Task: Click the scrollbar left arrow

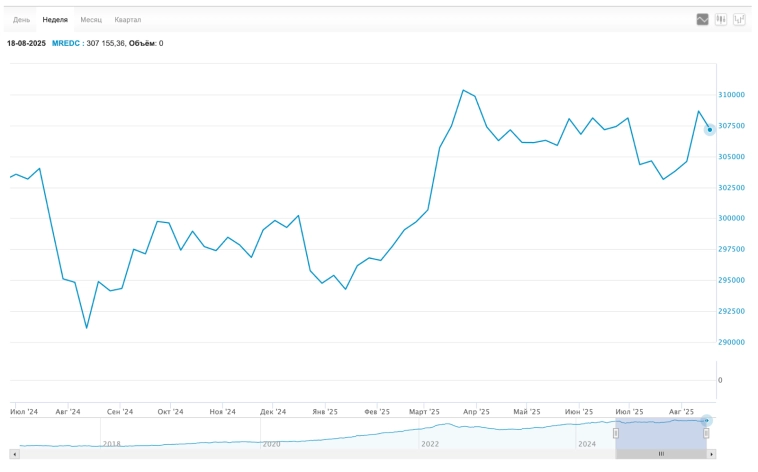Action: click(14, 454)
